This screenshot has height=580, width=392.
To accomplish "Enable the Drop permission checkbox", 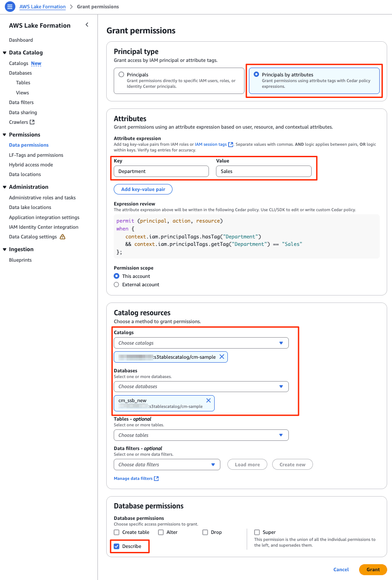I will [205, 532].
